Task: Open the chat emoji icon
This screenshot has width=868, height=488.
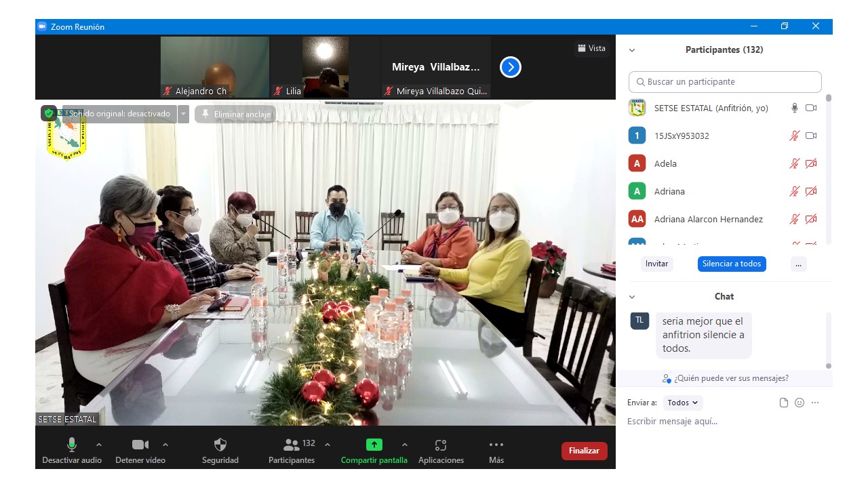Action: 800,403
